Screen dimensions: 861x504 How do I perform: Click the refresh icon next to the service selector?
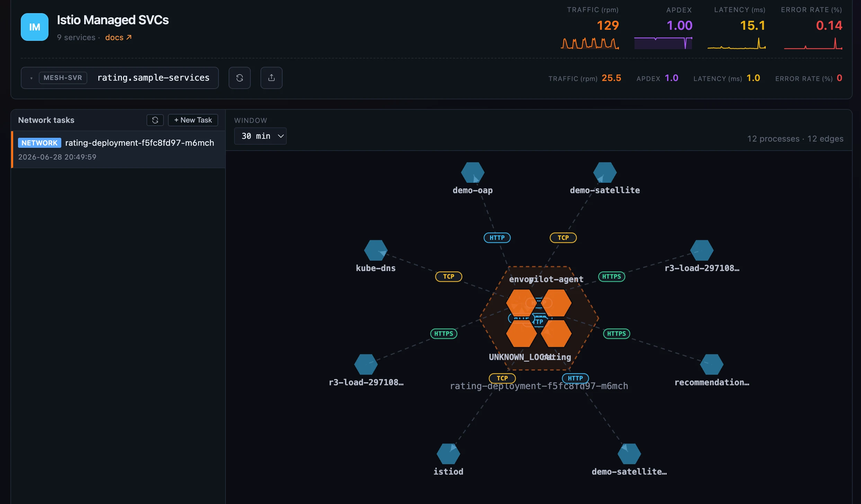240,78
